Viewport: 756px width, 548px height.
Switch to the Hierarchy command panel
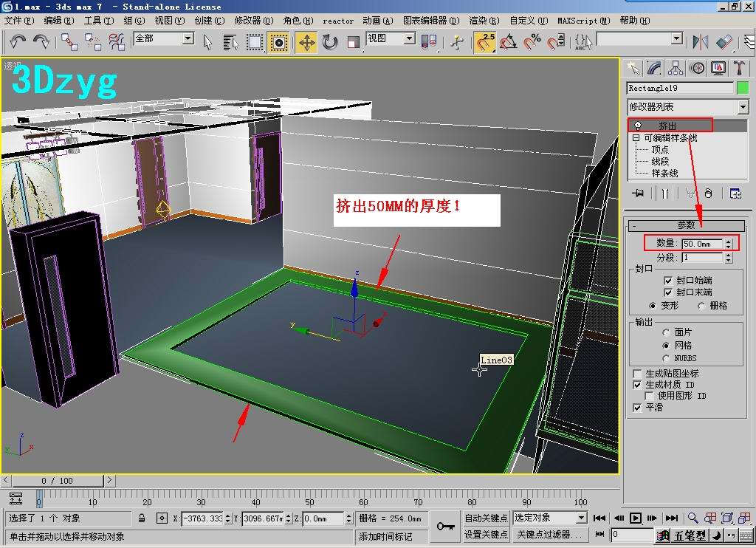tap(675, 68)
